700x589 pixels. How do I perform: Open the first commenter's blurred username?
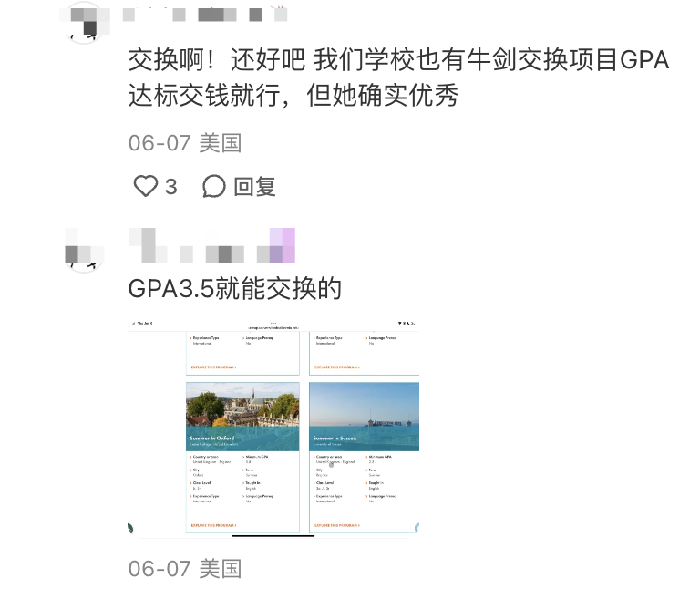(x=205, y=15)
